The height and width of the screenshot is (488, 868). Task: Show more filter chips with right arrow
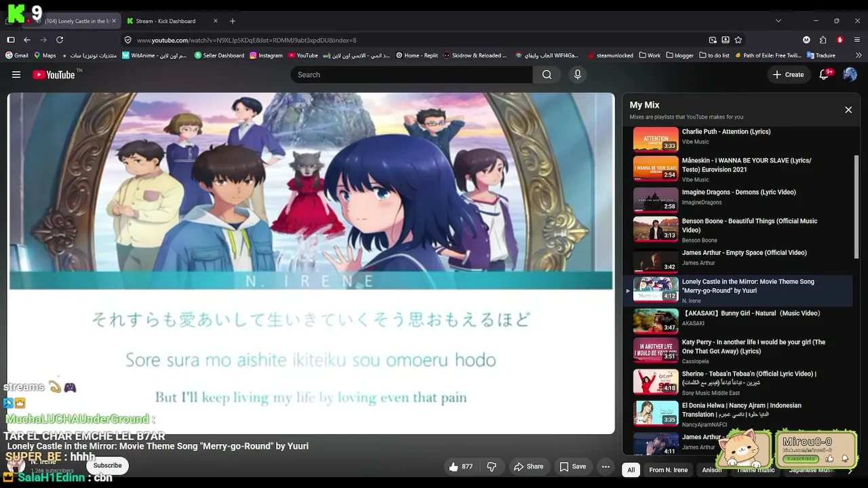(x=850, y=470)
